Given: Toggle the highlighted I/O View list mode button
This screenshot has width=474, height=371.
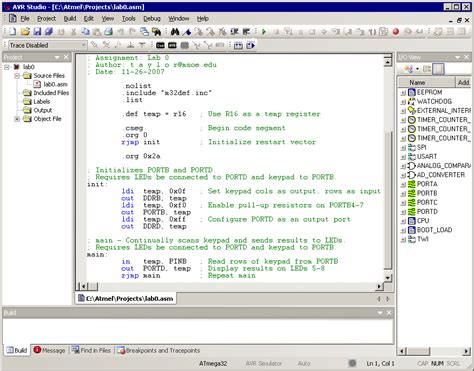Looking at the screenshot, I should point(438,69).
